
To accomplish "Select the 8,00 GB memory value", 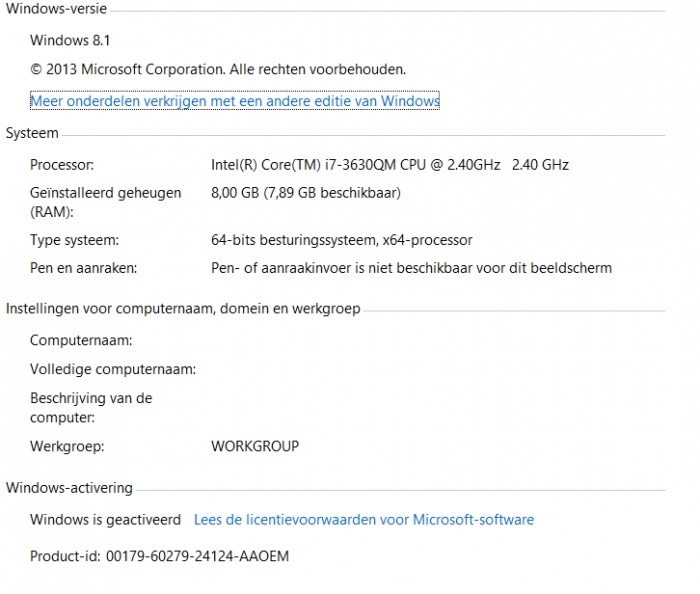I will [x=306, y=193].
